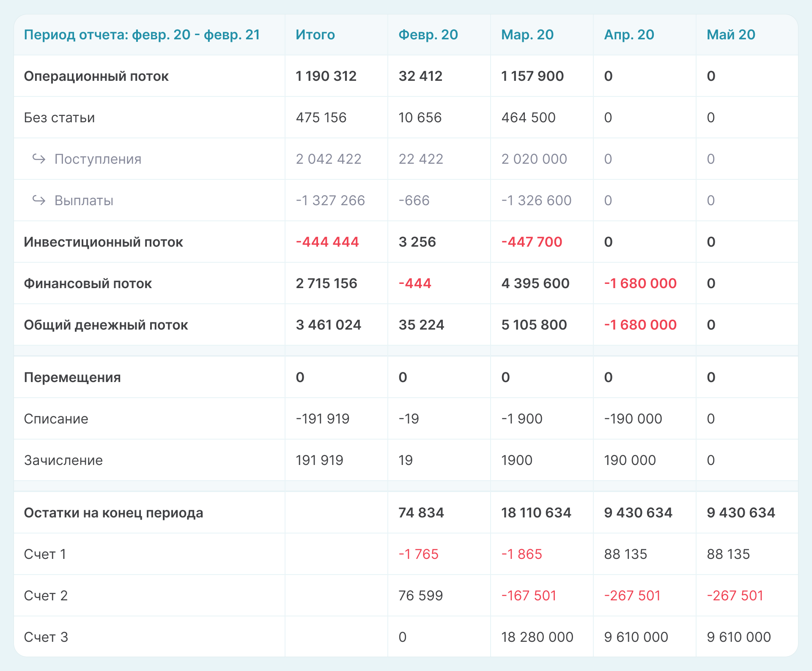
Task: Click the arrow icon beside Выплаты
Action: click(39, 200)
